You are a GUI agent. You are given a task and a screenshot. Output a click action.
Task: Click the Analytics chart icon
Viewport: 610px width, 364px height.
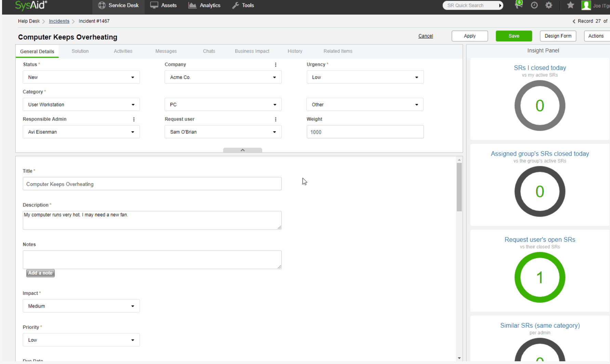193,5
